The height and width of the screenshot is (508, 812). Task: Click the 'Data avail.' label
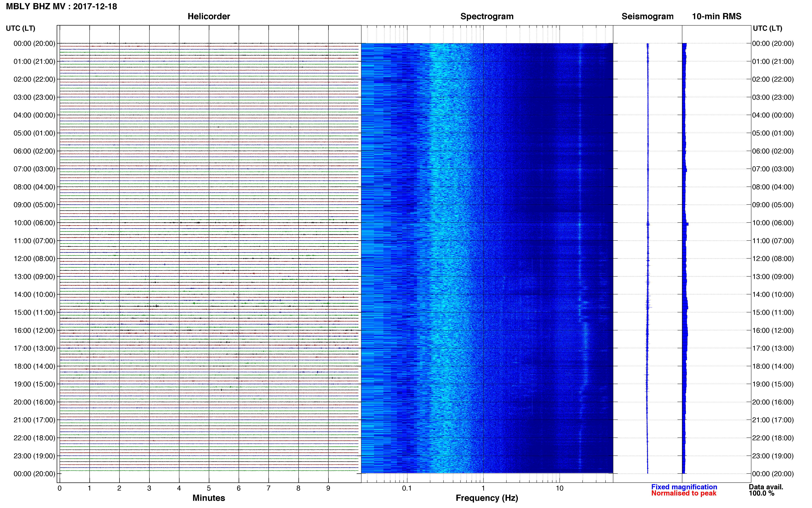point(766,487)
